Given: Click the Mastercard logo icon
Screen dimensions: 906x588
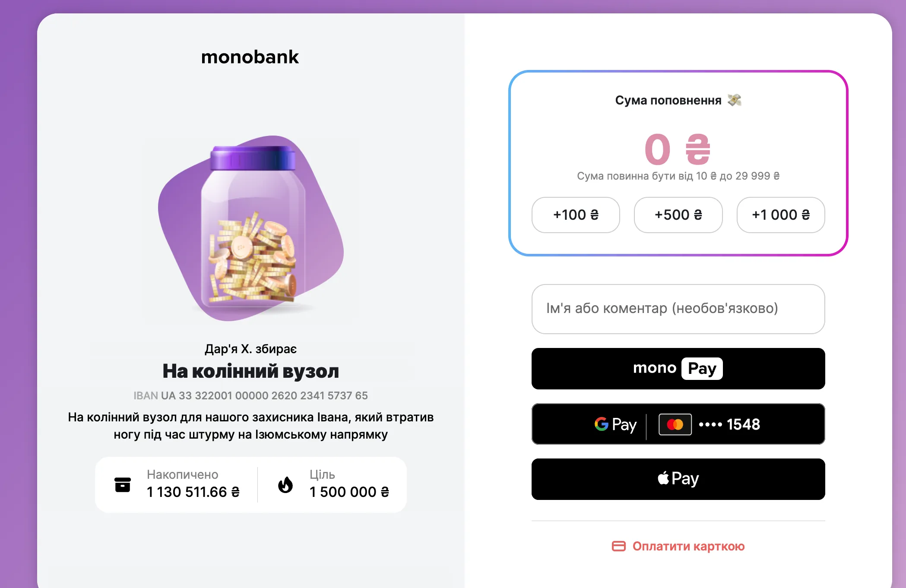Looking at the screenshot, I should pyautogui.click(x=675, y=424).
